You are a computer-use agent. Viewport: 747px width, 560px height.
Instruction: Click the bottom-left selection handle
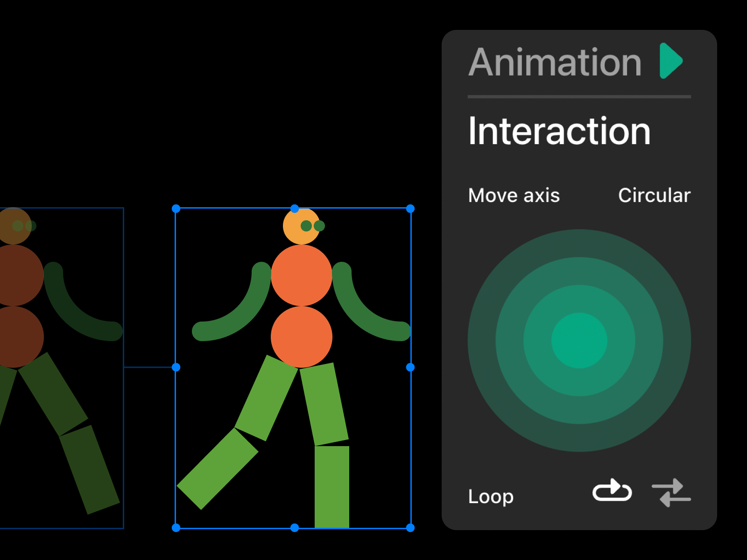176,528
